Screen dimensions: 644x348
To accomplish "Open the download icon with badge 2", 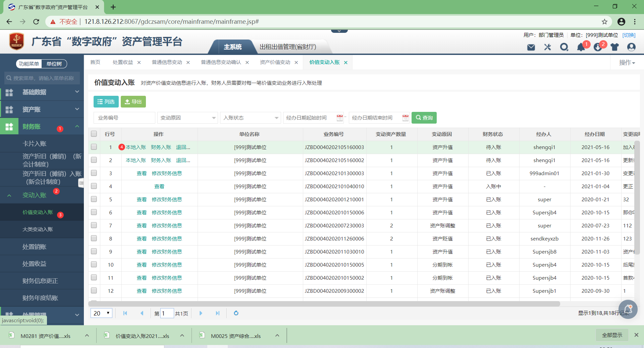I will click(x=598, y=47).
